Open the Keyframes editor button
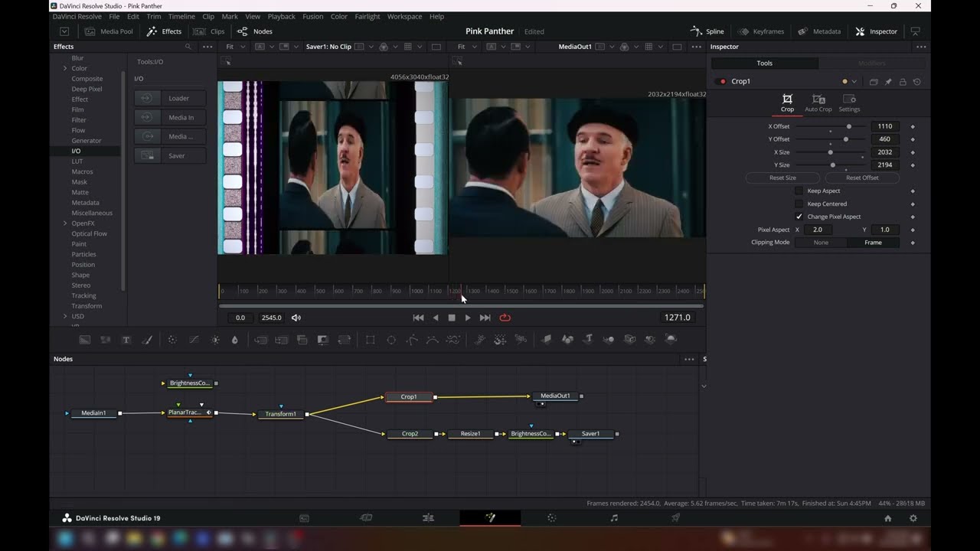The image size is (980, 551). pos(761,31)
